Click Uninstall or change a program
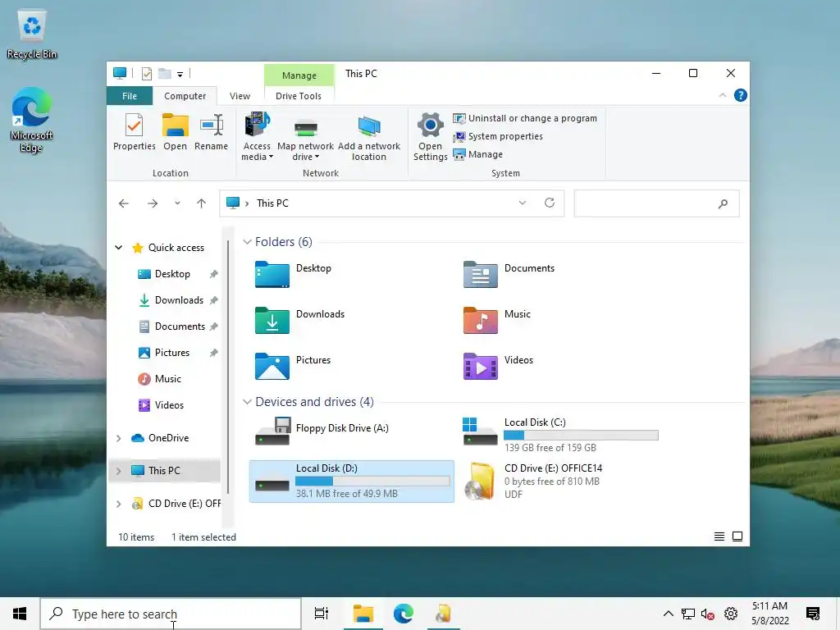840x630 pixels. [525, 118]
